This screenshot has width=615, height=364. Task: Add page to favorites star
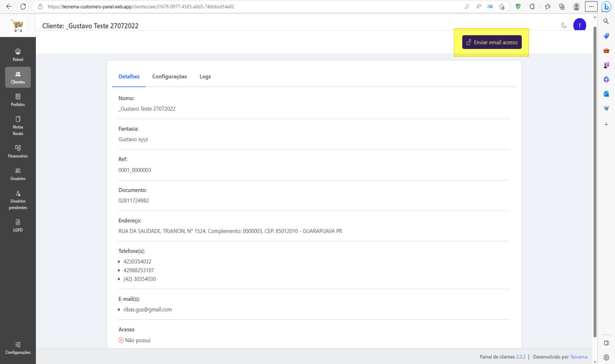point(502,7)
